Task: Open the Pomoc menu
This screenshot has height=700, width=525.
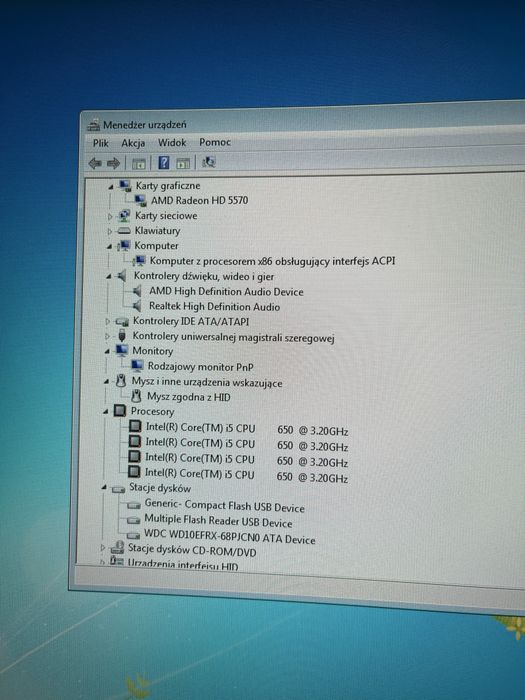Action: pyautogui.click(x=215, y=142)
